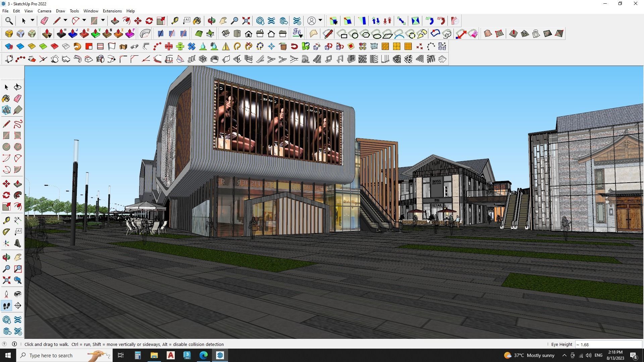Screen dimensions: 644x362
Task: Click the blue water drop icon in third toolbar row
Action: 203,46
